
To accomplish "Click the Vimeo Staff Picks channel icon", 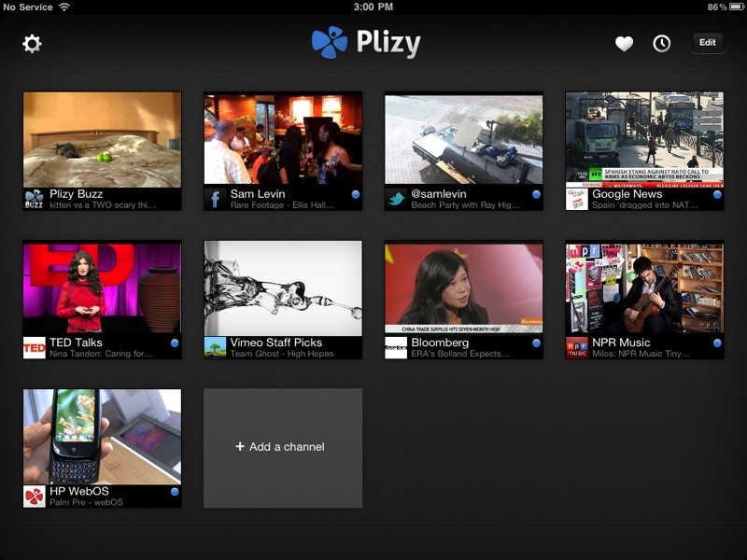I will click(x=215, y=347).
